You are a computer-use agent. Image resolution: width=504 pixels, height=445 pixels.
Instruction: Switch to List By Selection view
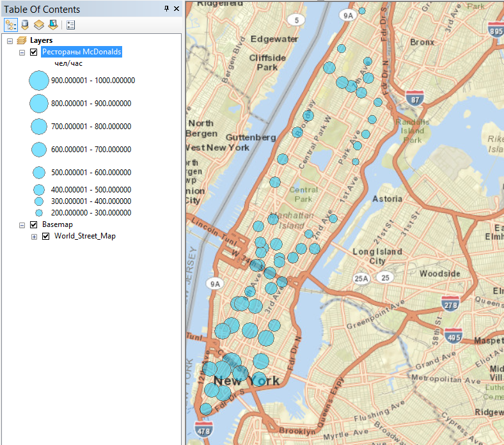pyautogui.click(x=53, y=25)
